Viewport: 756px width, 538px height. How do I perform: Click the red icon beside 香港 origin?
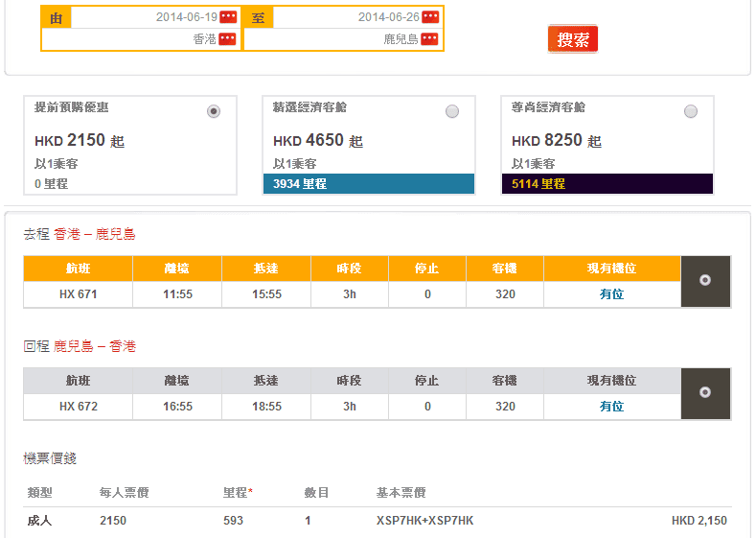click(x=227, y=39)
